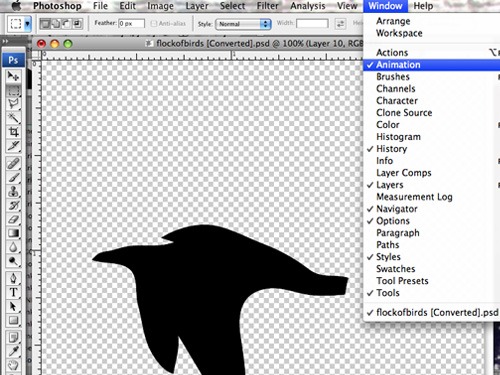Image resolution: width=500 pixels, height=375 pixels.
Task: Select the Eyedropper tool
Action: tap(13, 351)
